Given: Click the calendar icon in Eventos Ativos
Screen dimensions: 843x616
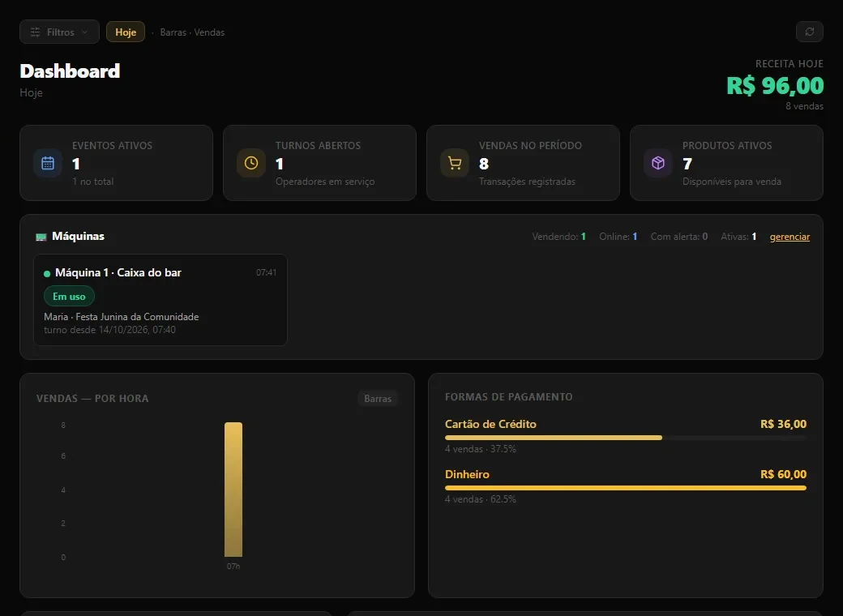Looking at the screenshot, I should coord(48,163).
